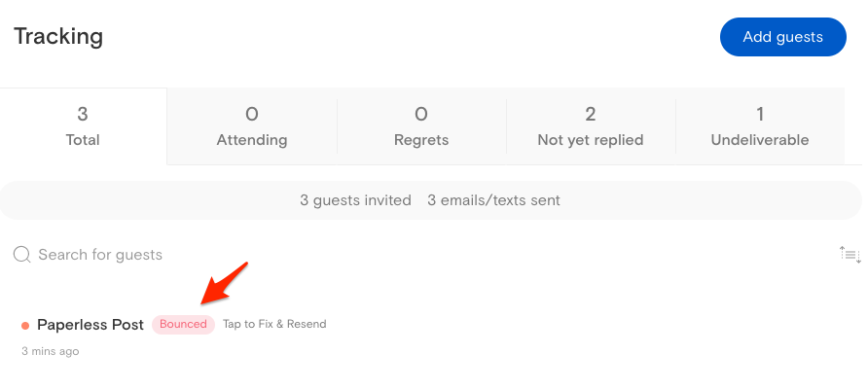The width and height of the screenshot is (868, 389).
Task: Click the 3 guests invited summary text
Action: click(x=355, y=200)
